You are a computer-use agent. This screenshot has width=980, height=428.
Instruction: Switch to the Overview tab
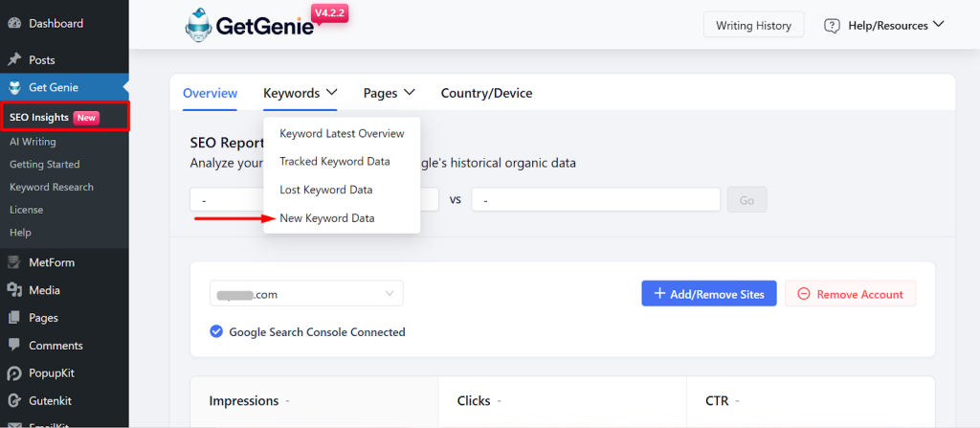210,93
